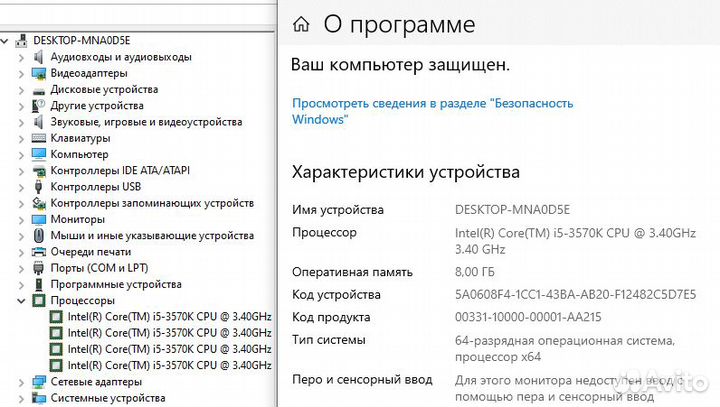Click the Компьютер tree row label
Viewport: 720px width, 407px height.
(x=79, y=154)
